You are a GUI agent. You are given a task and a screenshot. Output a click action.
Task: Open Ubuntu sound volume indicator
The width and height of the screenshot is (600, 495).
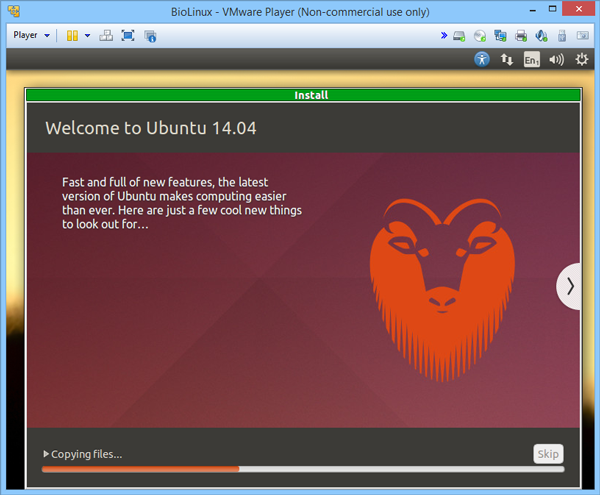pos(556,60)
